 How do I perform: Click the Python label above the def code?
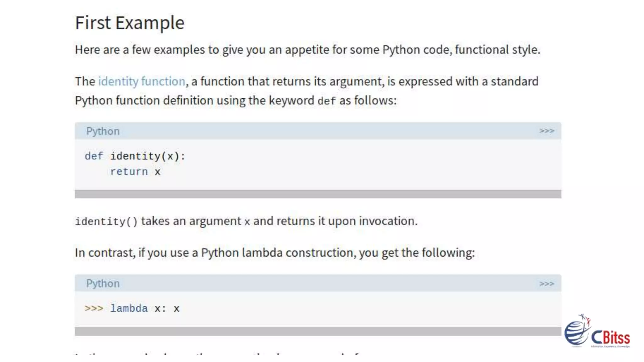103,131
